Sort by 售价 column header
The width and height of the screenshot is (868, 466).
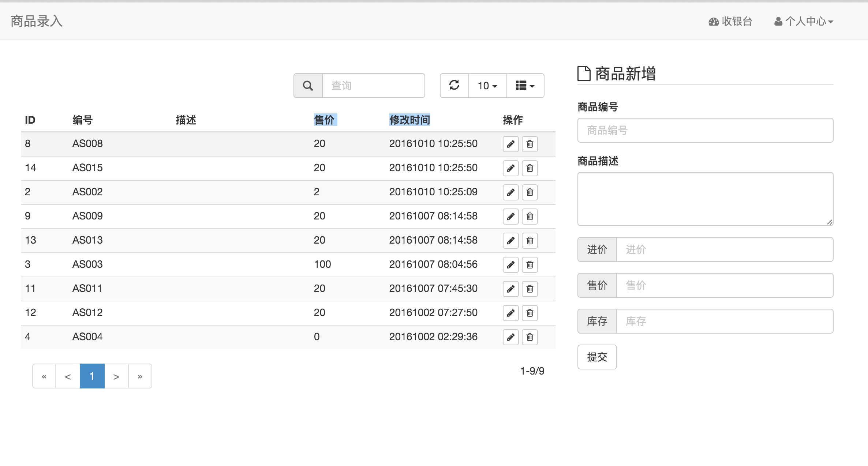[324, 120]
